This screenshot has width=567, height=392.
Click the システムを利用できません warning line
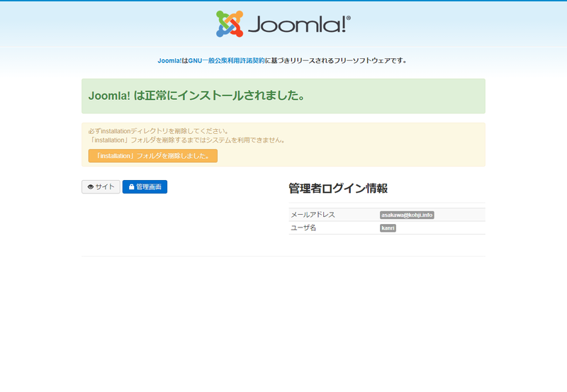coord(186,140)
